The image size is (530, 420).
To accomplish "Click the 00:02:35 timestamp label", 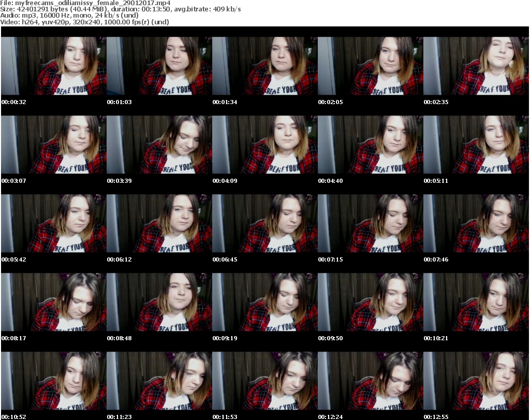I will 436,102.
